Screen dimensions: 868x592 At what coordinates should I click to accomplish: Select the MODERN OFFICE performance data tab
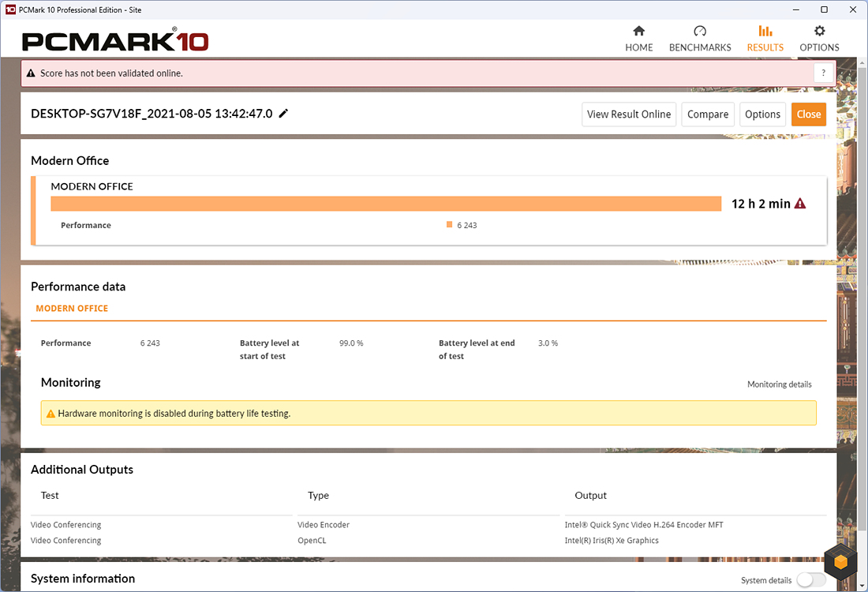[72, 309]
